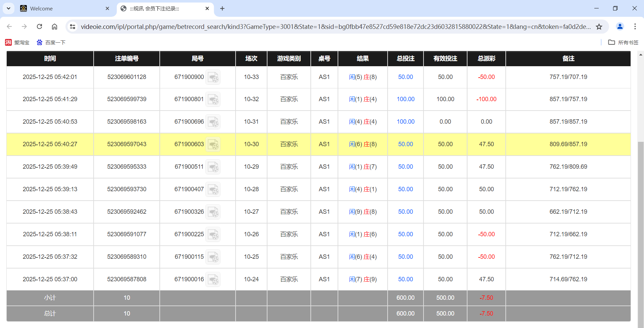Screen dimensions: 644x328
Task: Open the 爱淘宝 bookmark link
Action: [x=17, y=42]
